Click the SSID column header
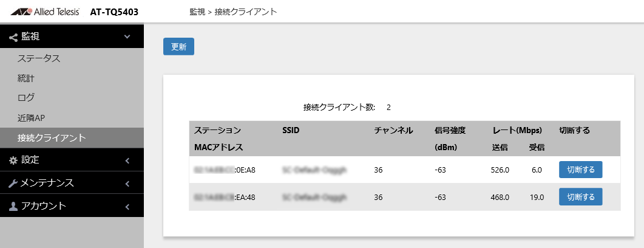The height and width of the screenshot is (248, 644). pyautogui.click(x=291, y=130)
